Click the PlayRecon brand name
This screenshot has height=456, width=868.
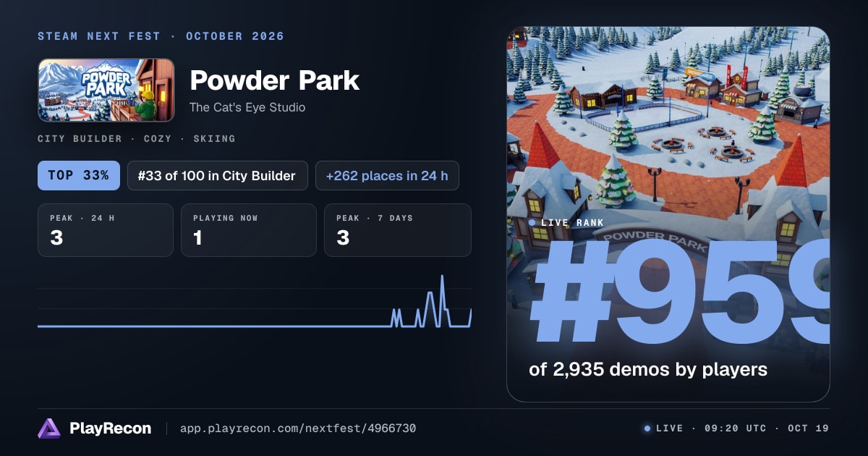coord(111,428)
